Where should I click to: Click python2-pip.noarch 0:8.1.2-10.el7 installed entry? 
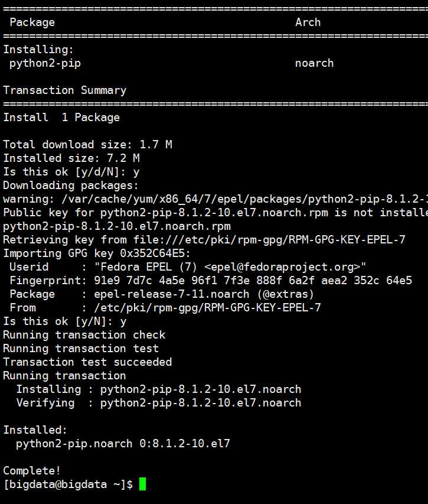123,444
